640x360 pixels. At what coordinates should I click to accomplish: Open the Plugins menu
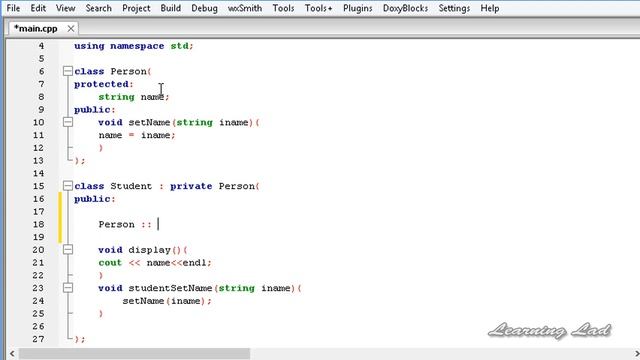(x=358, y=8)
